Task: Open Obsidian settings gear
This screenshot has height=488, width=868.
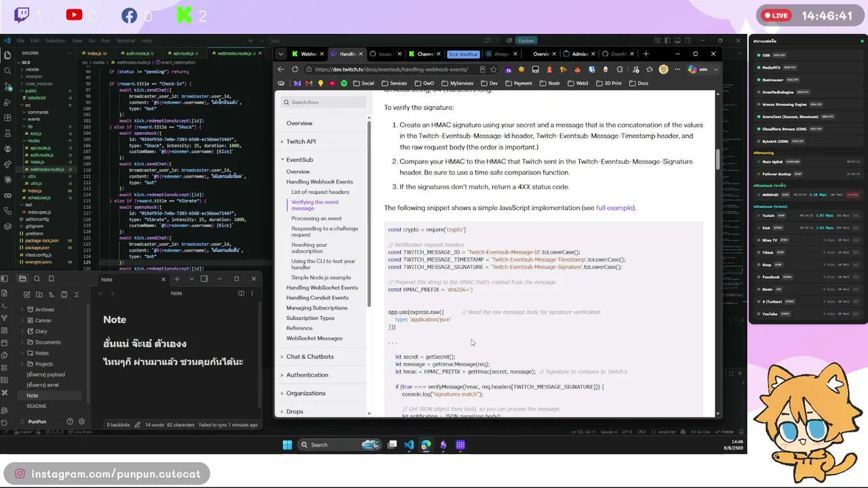Action: (x=81, y=422)
